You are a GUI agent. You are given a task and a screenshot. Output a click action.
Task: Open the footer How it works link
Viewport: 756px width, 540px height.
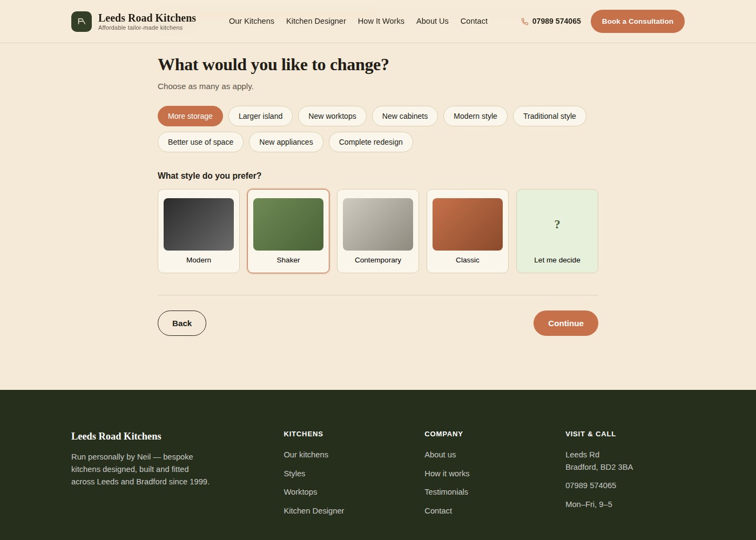[447, 474]
